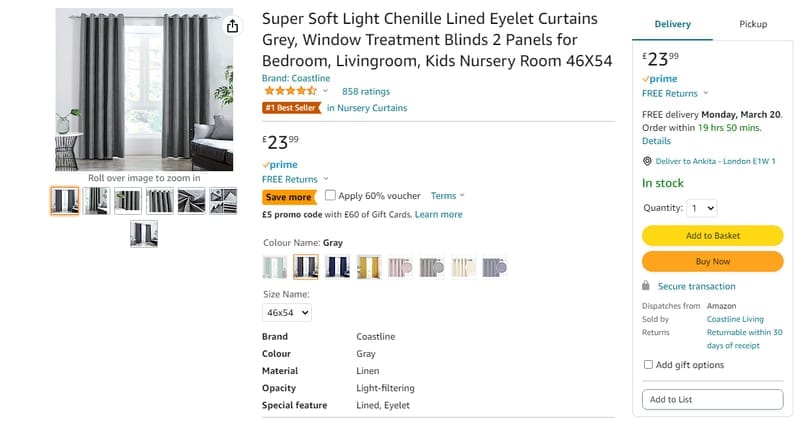Click Prime logo in the Delivery panel
Image resolution: width=800 pixels, height=421 pixels.
tap(660, 79)
